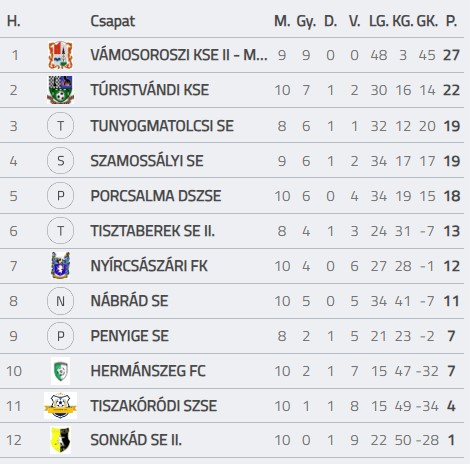Image resolution: width=470 pixels, height=464 pixels.
Task: Open the Penyige SE team link
Action: (x=129, y=336)
